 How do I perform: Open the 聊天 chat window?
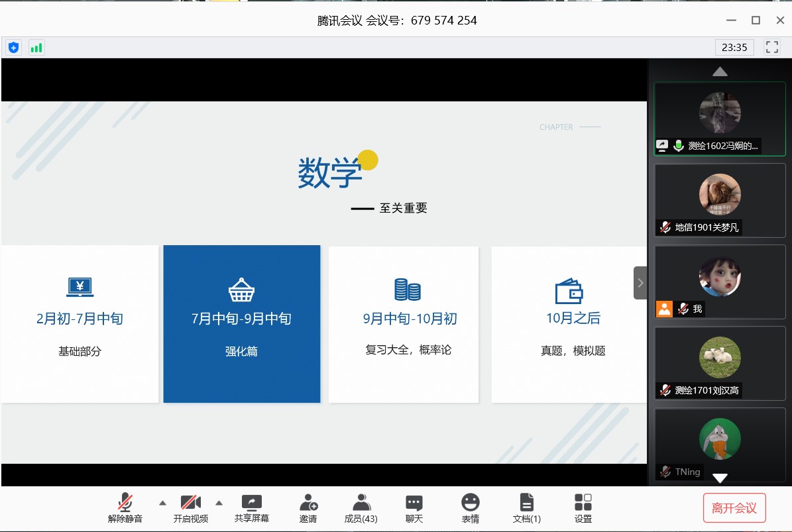(414, 508)
